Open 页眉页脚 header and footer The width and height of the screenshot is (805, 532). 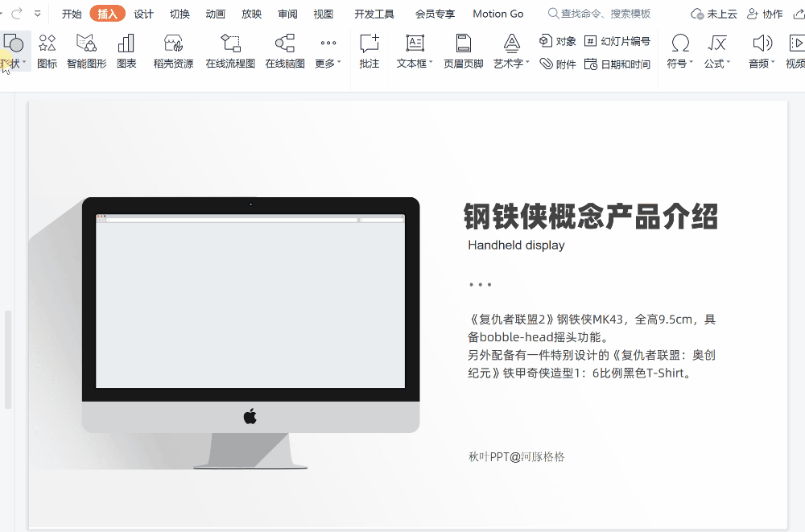(x=464, y=51)
